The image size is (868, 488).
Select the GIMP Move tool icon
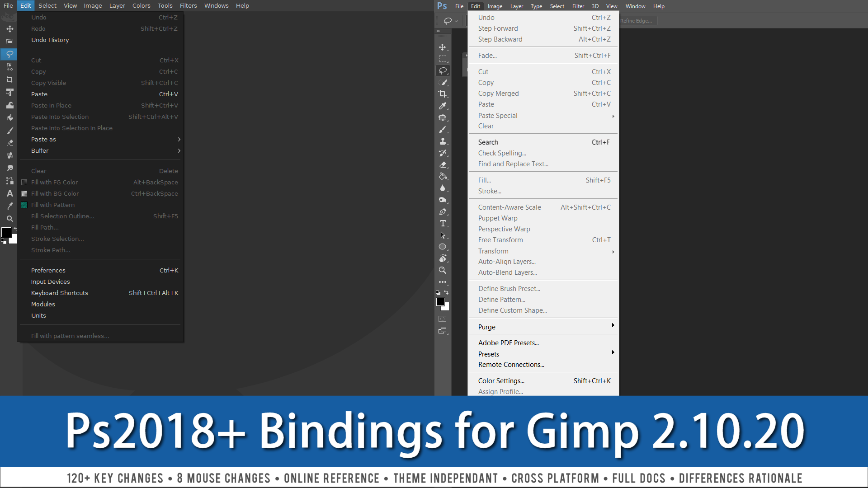(9, 29)
